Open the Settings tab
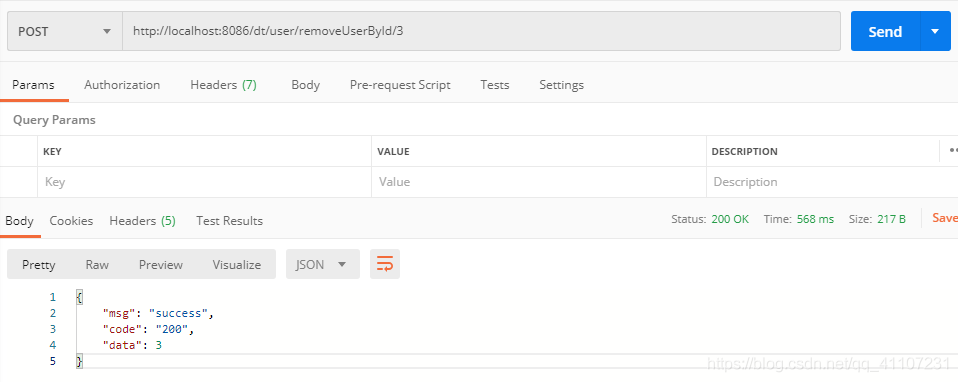 (561, 85)
